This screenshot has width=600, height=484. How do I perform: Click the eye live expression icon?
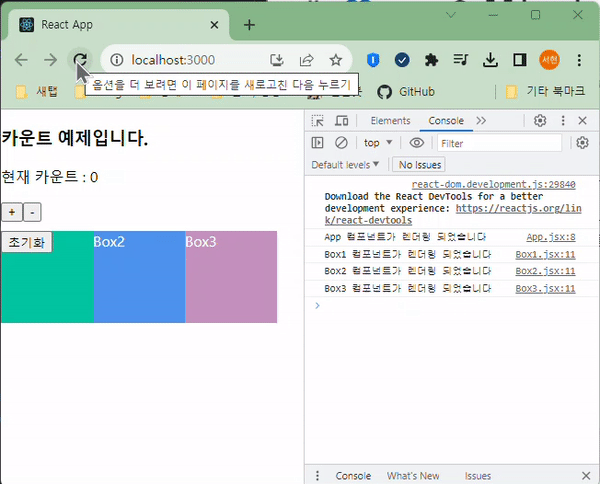tap(417, 143)
